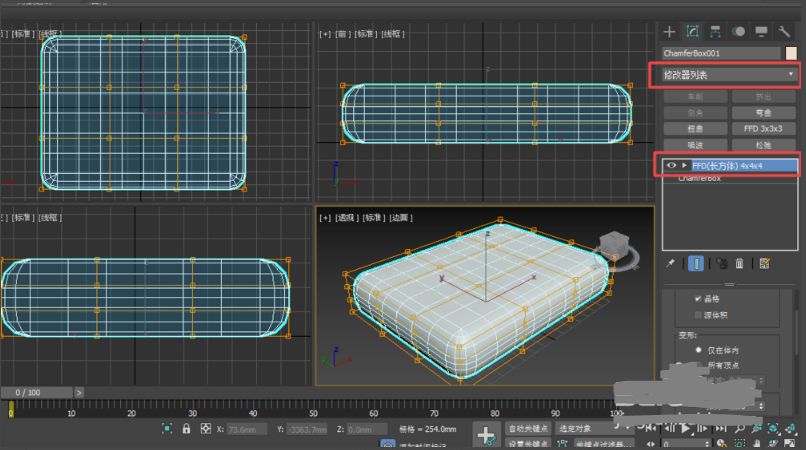Open the front viewport 标准 menu

coord(365,34)
